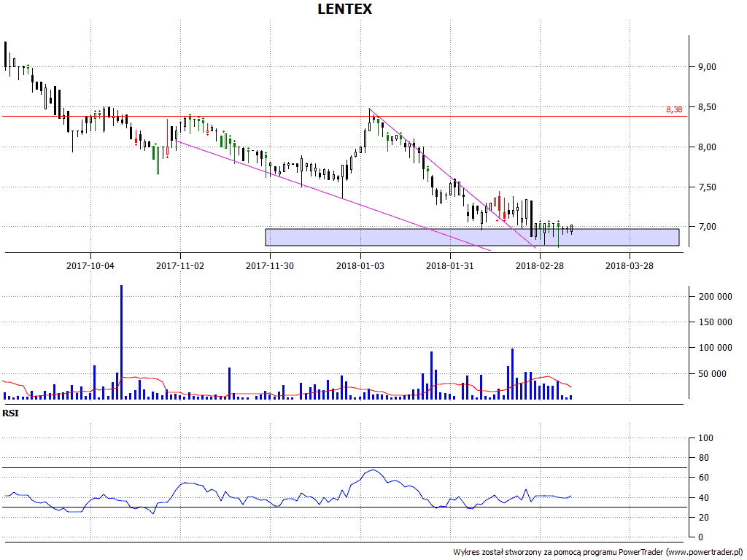Click the 2017-10-04 date label
Screen dimensions: 747x560
tap(90, 265)
